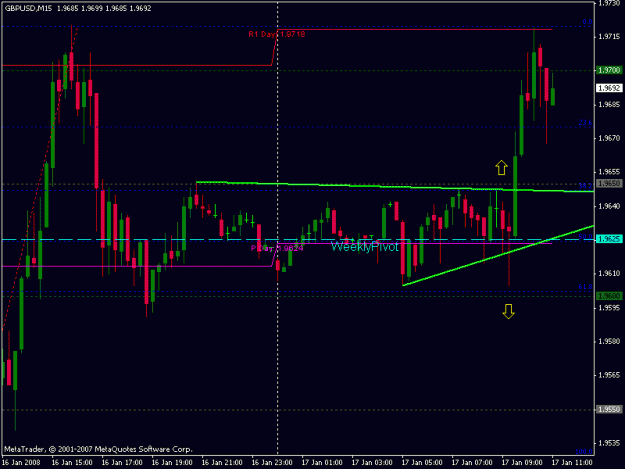625x469 pixels.
Task: Click the GBPUSD,M15 chart title
Action: tap(28, 8)
